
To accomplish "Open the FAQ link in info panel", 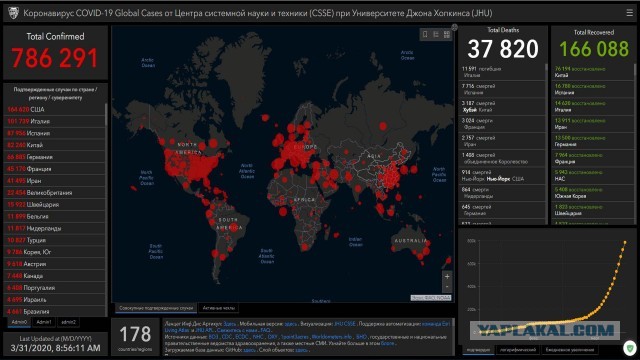I will coord(265,330).
